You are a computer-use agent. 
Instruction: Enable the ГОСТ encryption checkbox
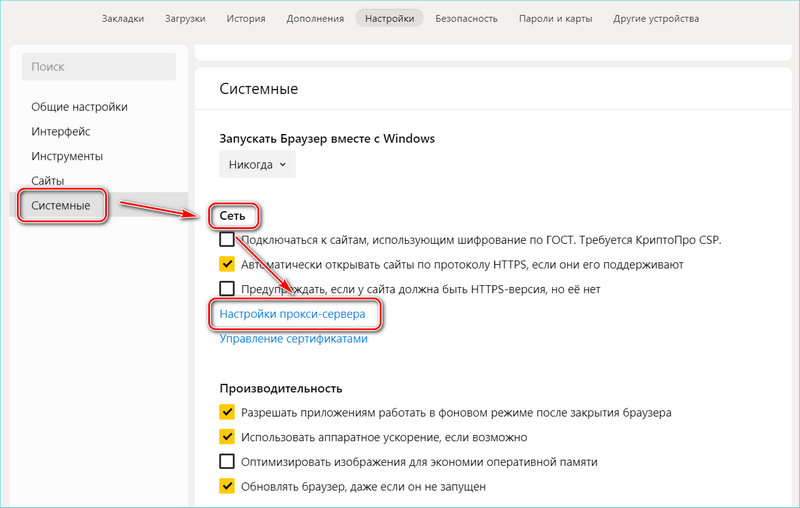227,241
